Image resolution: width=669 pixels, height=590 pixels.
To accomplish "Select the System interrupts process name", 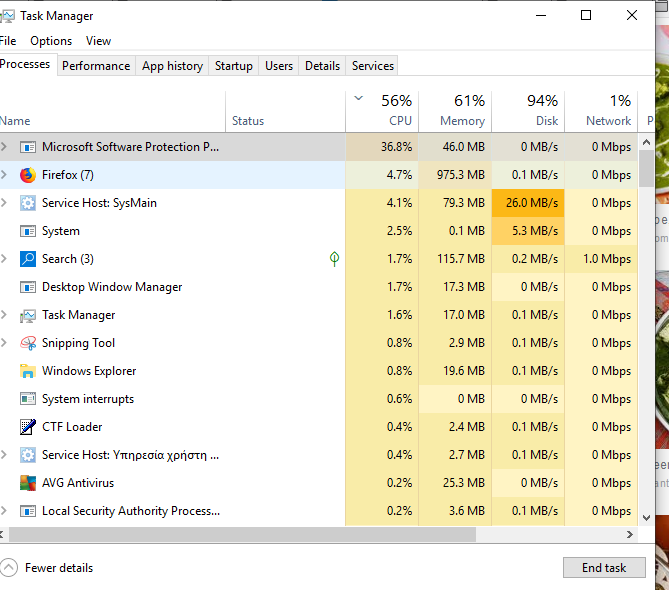I will click(88, 399).
